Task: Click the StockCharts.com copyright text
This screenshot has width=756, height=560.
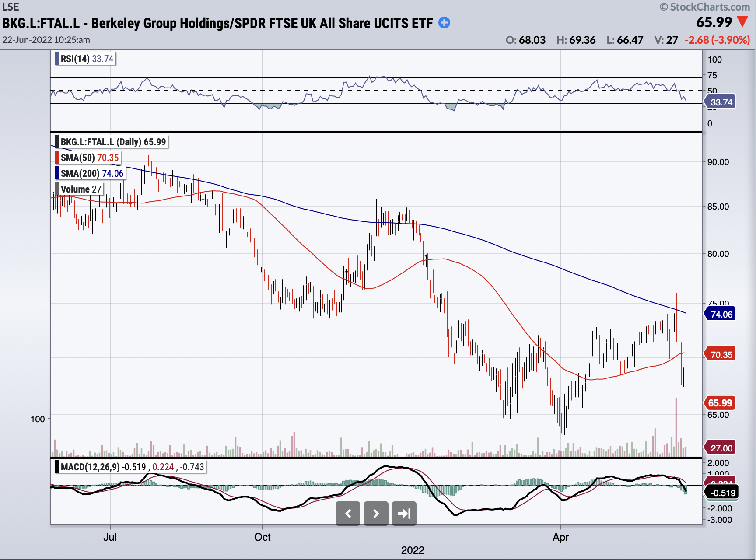Action: click(705, 7)
